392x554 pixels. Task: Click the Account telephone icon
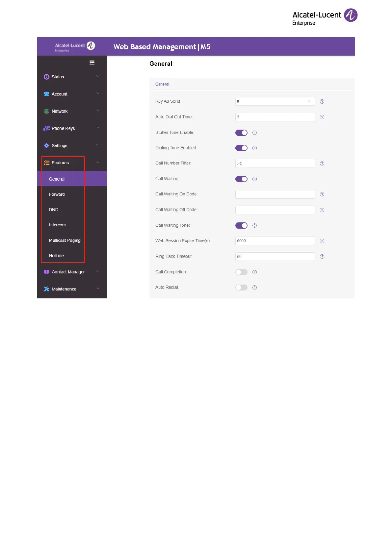click(46, 94)
